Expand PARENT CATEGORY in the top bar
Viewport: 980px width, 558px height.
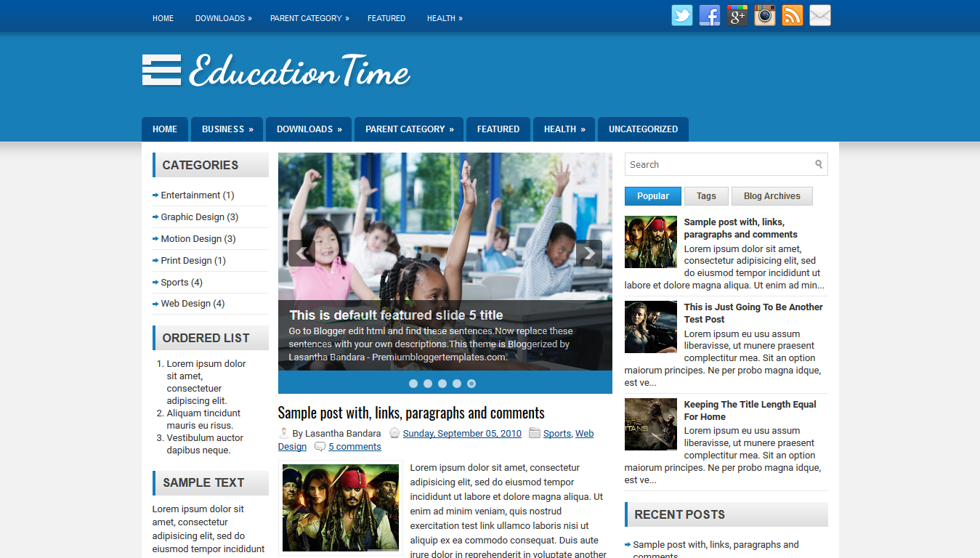(309, 18)
